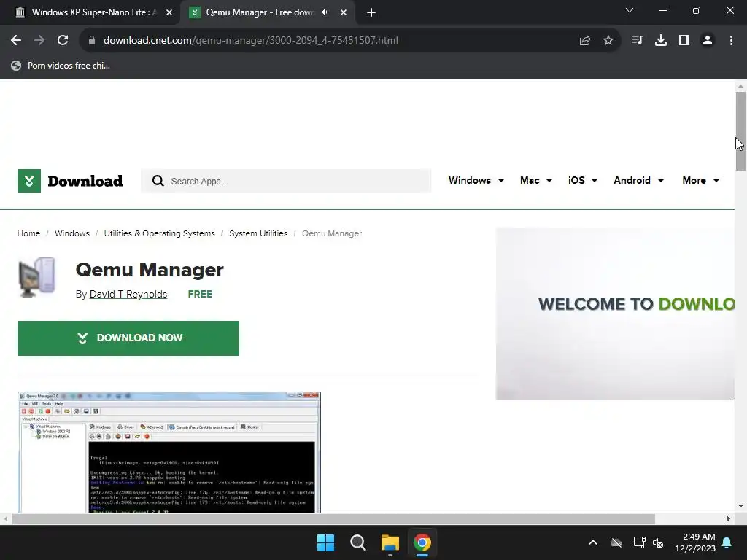
Task: Open Windows Start menu
Action: pyautogui.click(x=326, y=542)
